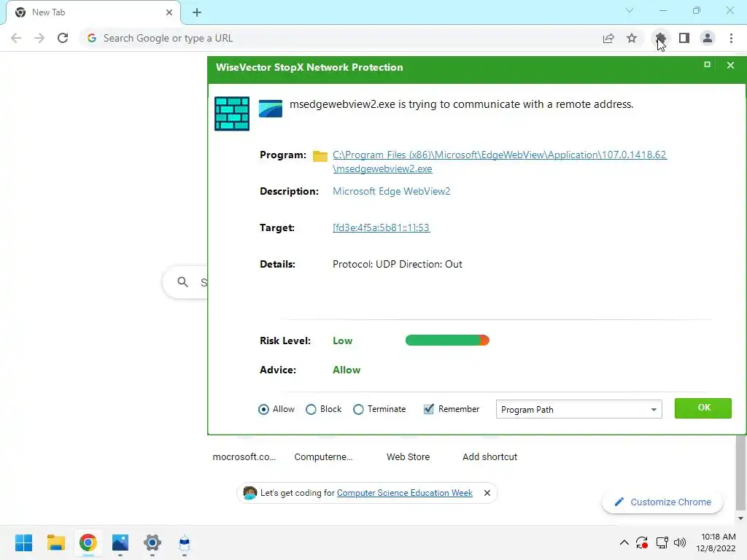Click the page vertical scrollbar

pos(740,472)
